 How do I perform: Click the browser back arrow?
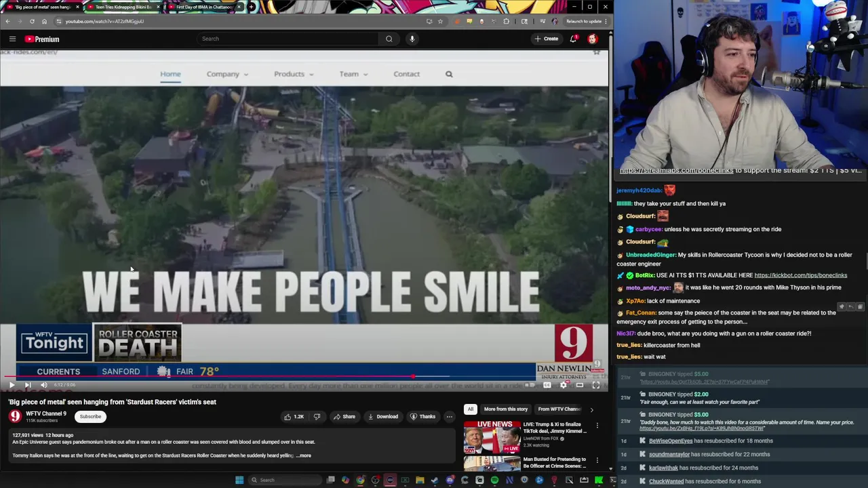tap(7, 21)
